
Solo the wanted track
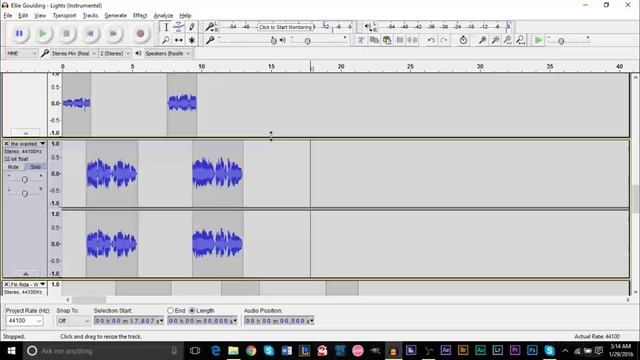pyautogui.click(x=36, y=167)
